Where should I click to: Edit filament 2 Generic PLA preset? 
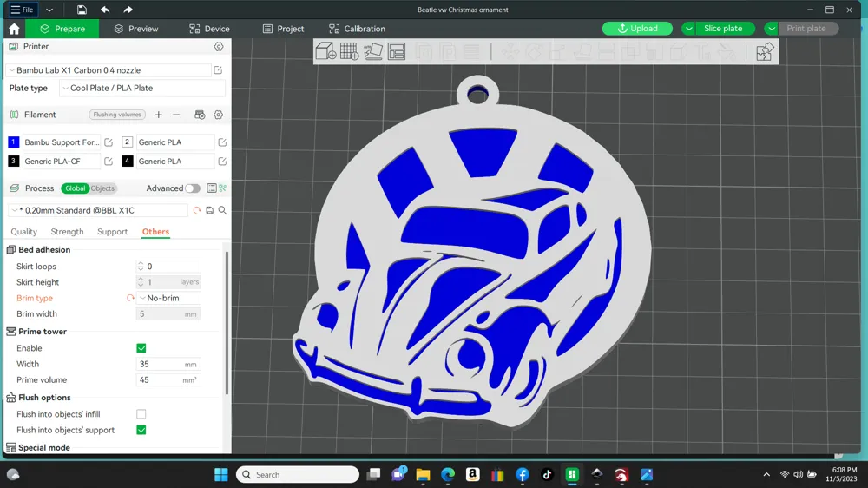coord(222,142)
